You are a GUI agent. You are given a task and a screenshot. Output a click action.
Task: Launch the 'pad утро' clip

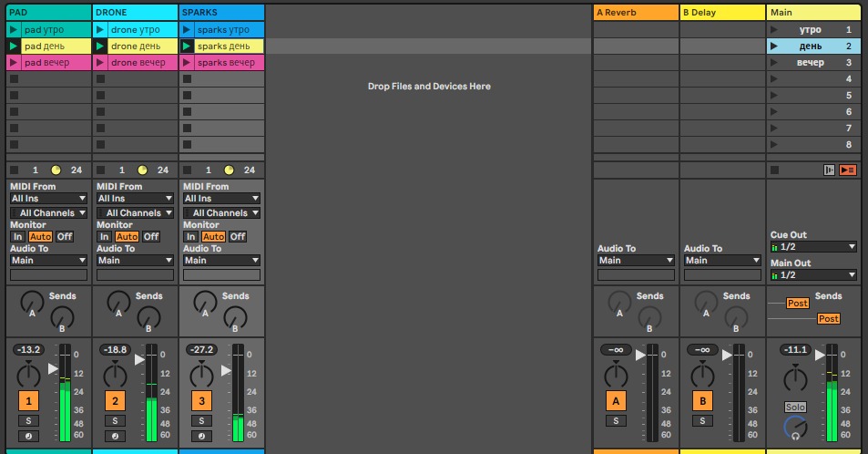[x=14, y=29]
